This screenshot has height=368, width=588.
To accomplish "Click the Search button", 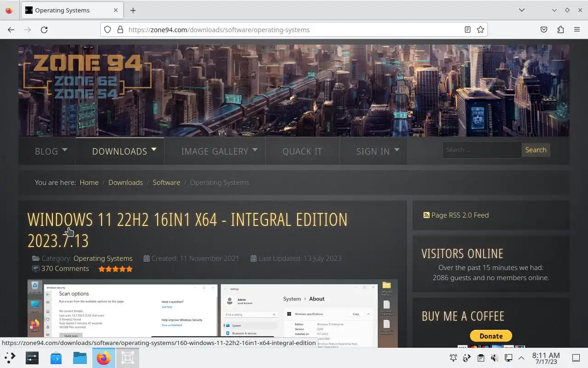I will (536, 150).
